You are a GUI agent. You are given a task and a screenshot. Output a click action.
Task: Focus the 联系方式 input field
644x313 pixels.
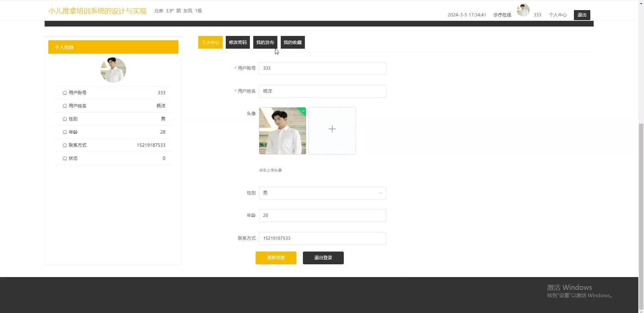pyautogui.click(x=322, y=238)
